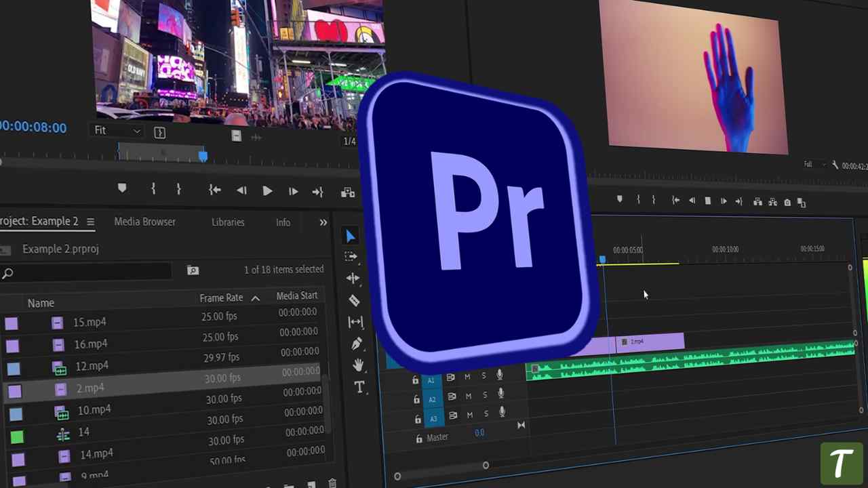Show hidden panel tabs via double chevron
868x488 pixels.
323,222
